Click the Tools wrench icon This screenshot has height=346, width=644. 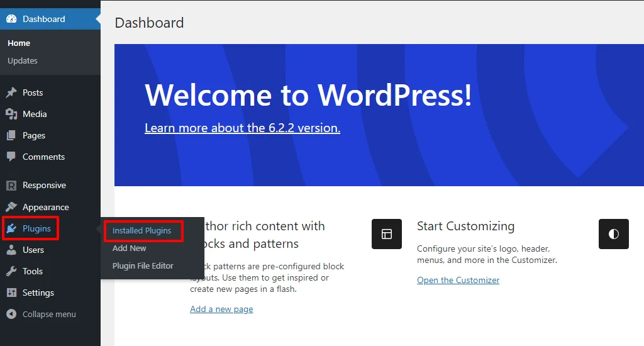pyautogui.click(x=11, y=271)
